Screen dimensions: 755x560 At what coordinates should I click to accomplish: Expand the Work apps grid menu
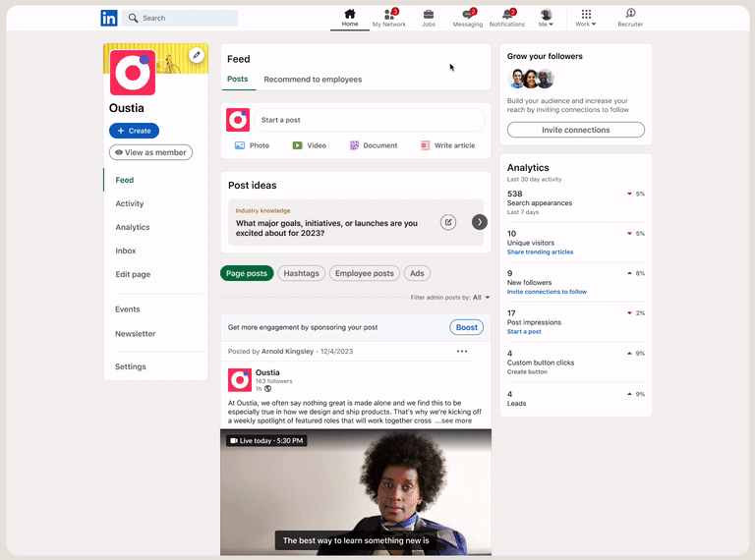pos(586,18)
